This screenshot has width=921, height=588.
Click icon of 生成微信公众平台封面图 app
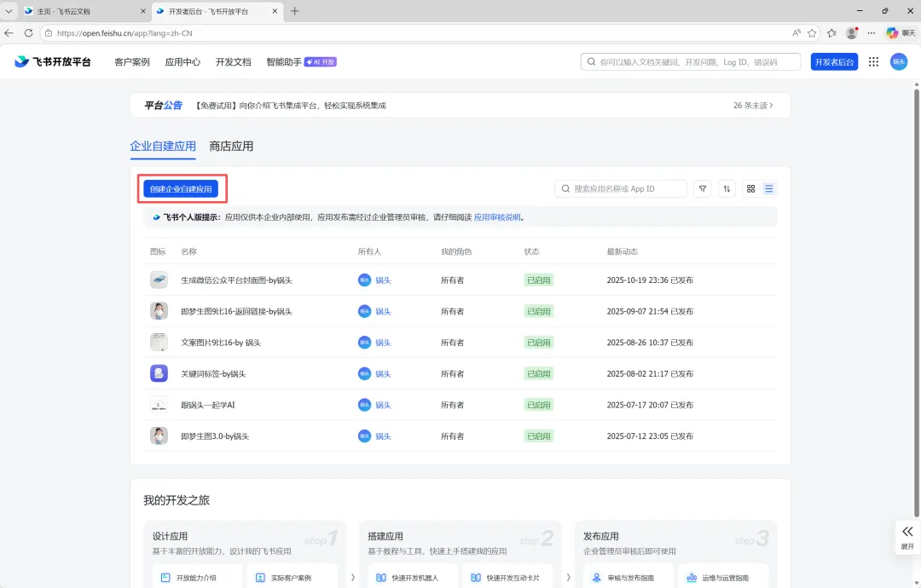point(159,280)
